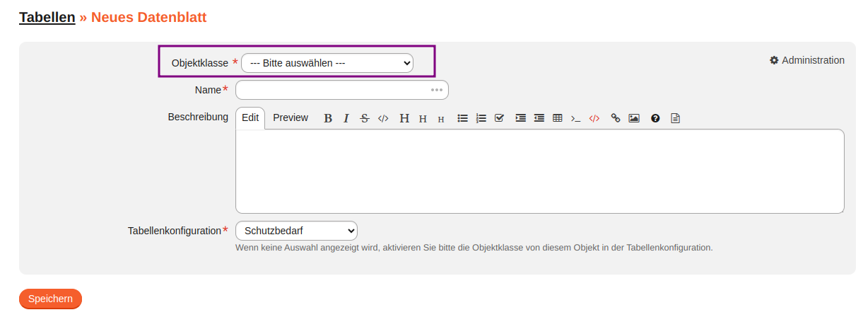The height and width of the screenshot is (322, 868).
Task: Open the editor help question-mark icon
Action: [x=655, y=118]
